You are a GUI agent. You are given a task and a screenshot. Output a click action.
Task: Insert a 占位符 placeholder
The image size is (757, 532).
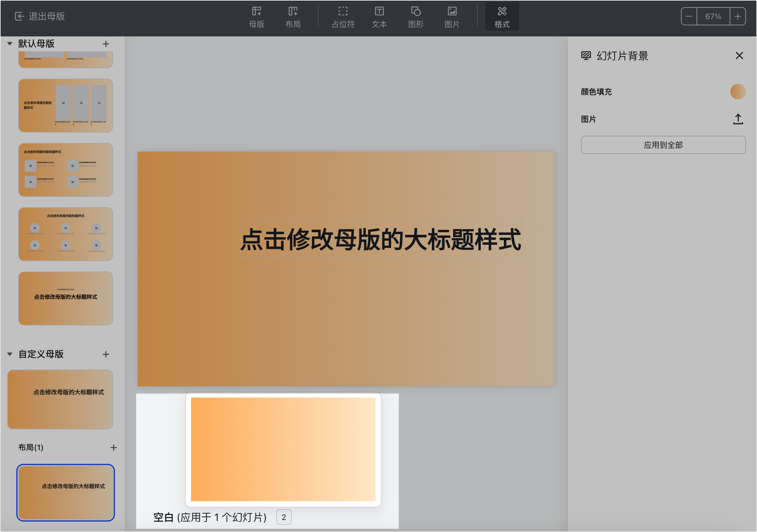343,17
